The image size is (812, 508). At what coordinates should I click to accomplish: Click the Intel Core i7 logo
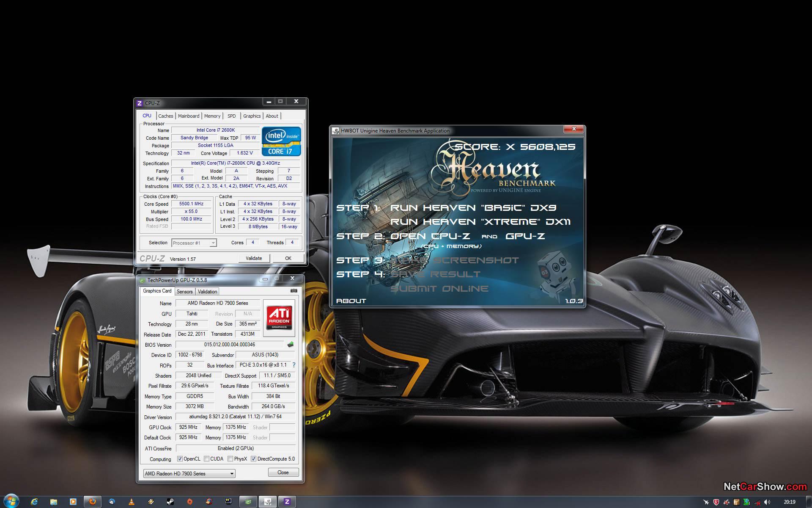click(281, 141)
